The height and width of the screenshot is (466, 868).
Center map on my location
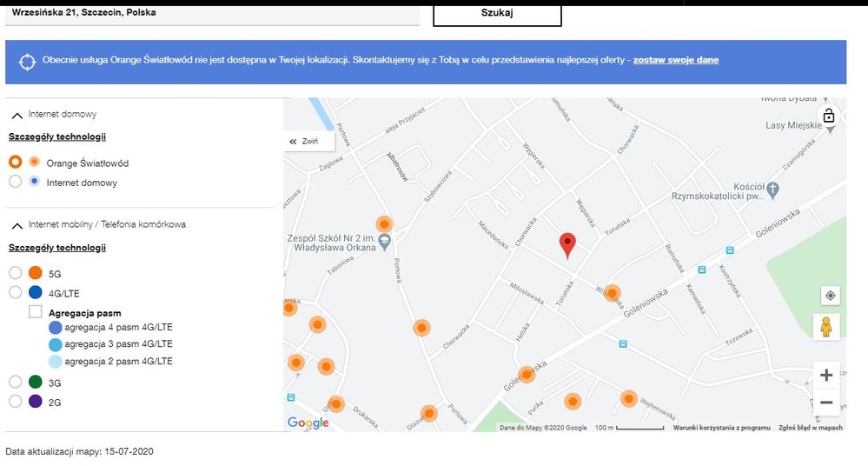tap(830, 296)
